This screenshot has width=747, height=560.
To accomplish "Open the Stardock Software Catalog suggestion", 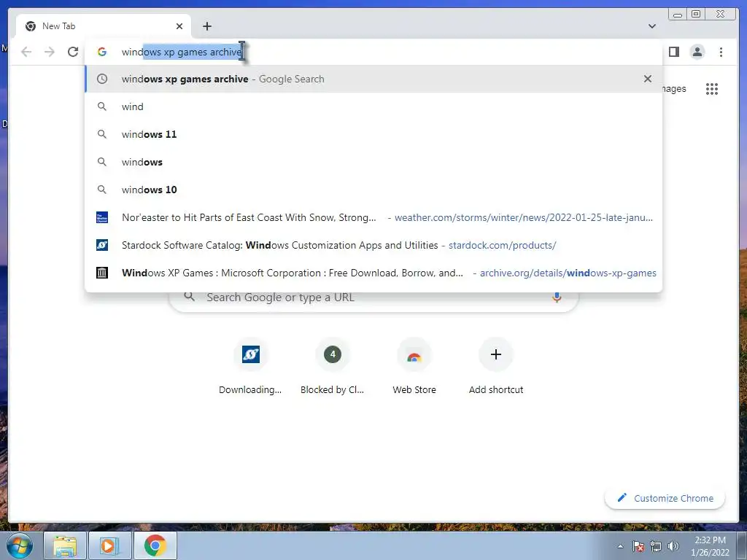I will [x=373, y=245].
